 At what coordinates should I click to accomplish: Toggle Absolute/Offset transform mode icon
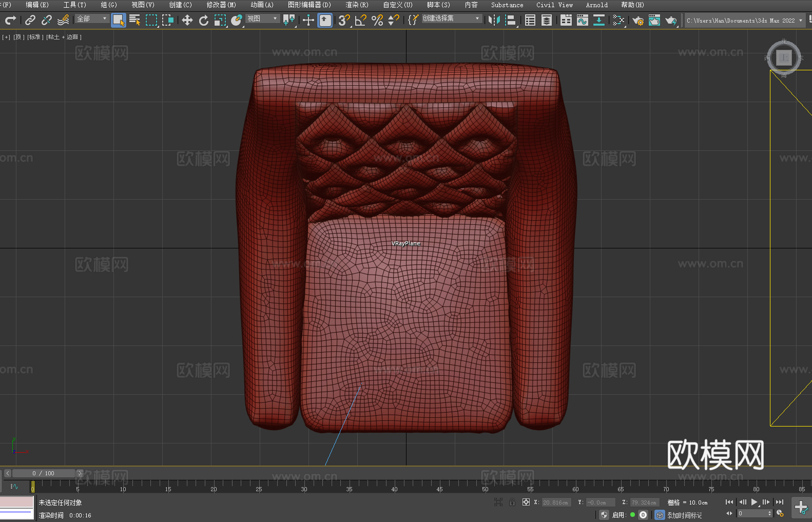coord(526,502)
